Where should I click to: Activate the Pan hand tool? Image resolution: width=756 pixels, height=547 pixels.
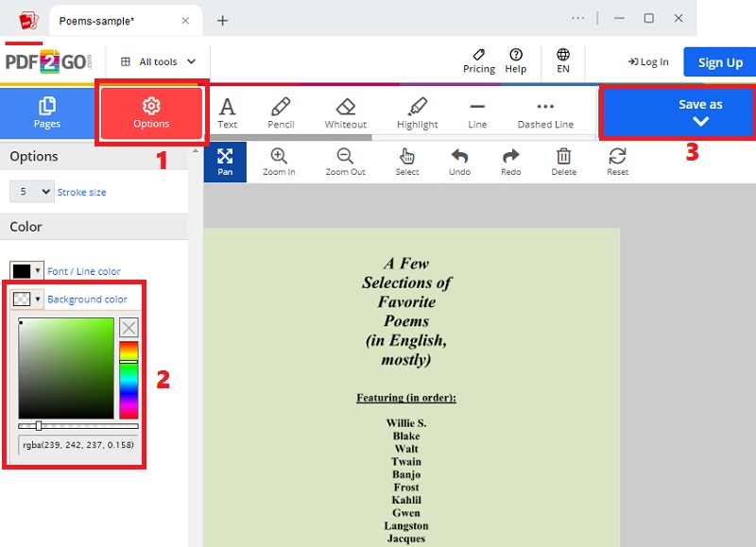[225, 161]
